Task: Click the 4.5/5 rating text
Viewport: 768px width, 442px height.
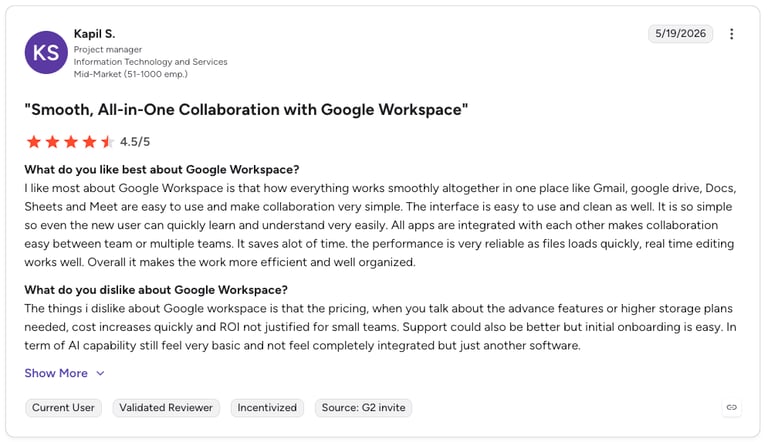Action: [x=135, y=142]
